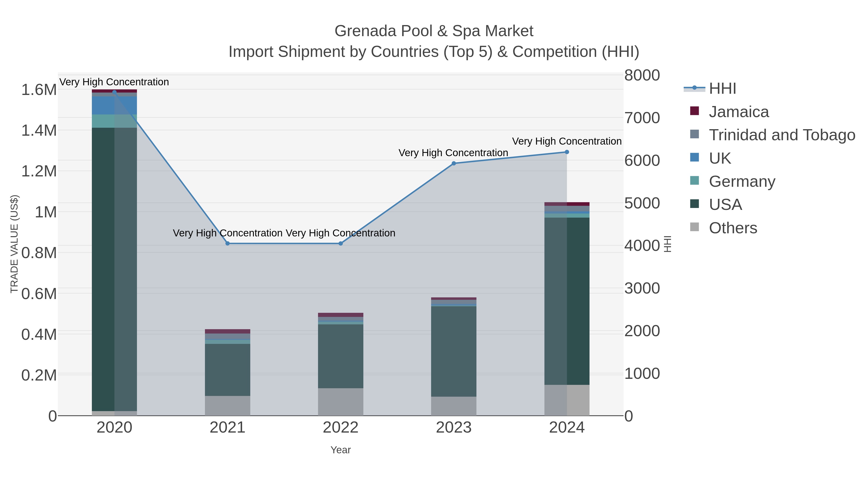Click the Germany teal legend swatch
This screenshot has width=868, height=488.
[x=694, y=180]
